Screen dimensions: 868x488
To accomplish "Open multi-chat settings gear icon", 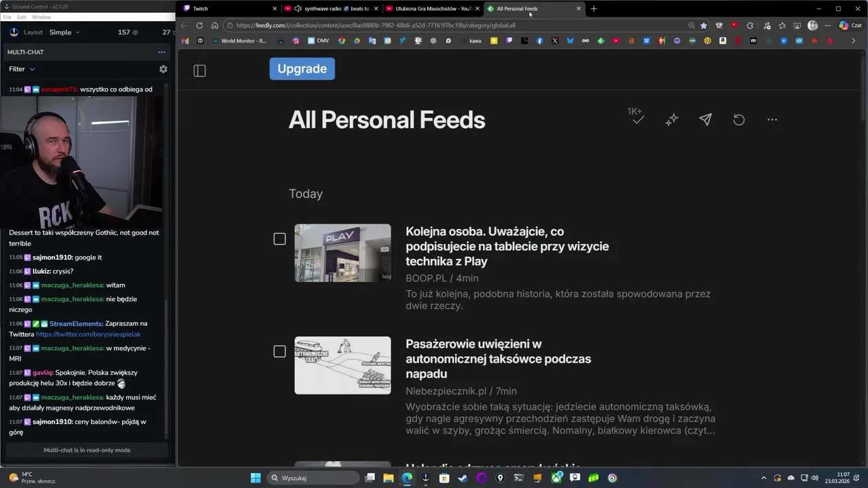I will pos(163,69).
